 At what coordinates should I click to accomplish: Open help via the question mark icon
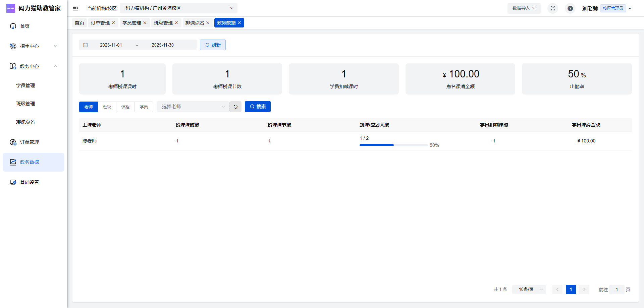pyautogui.click(x=570, y=8)
